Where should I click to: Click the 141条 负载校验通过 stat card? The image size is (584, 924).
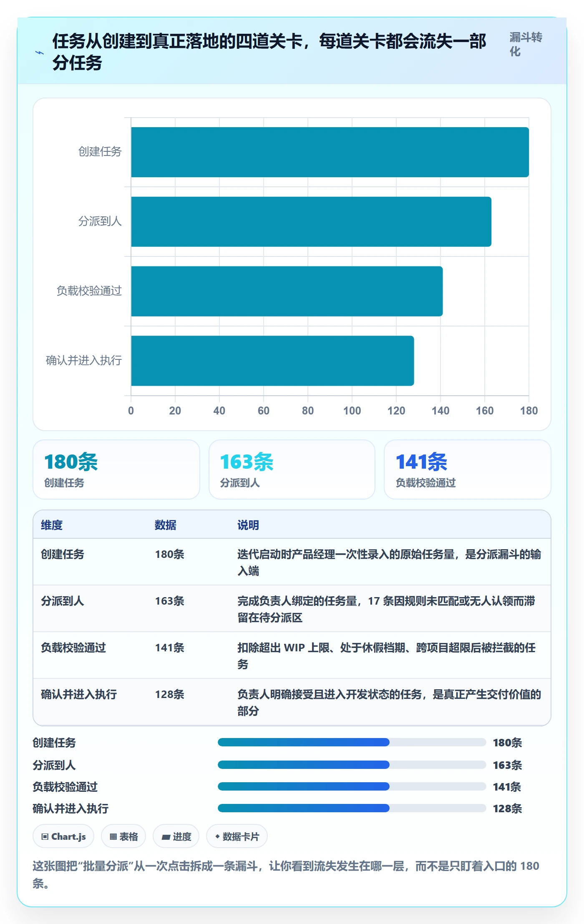click(468, 470)
